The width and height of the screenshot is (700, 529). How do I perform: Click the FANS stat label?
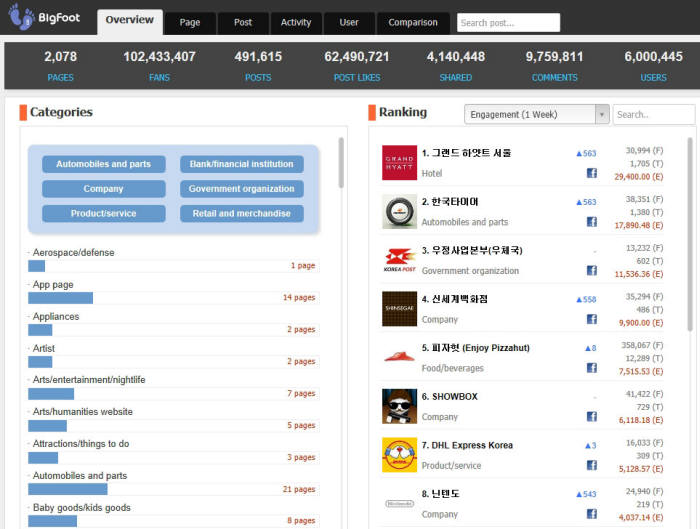[x=159, y=77]
